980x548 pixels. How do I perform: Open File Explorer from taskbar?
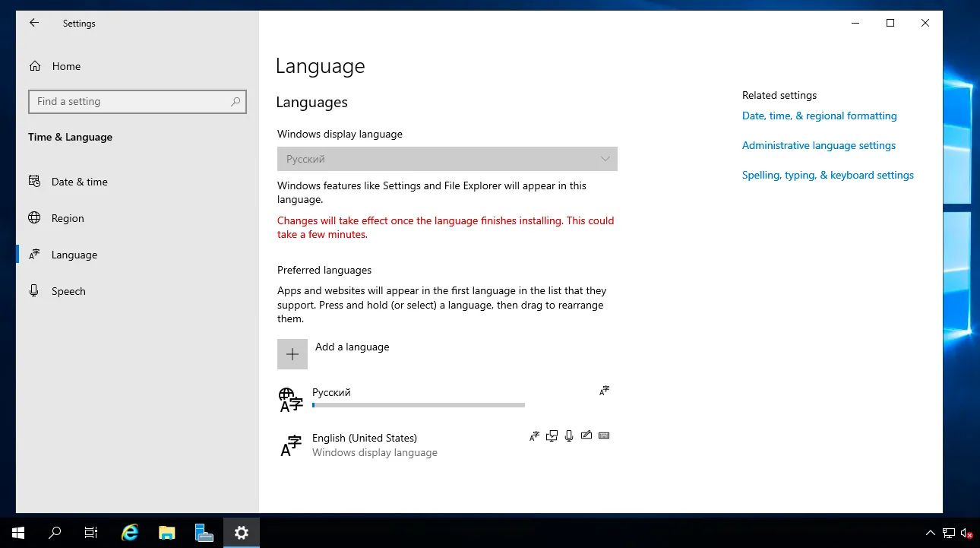pos(167,533)
